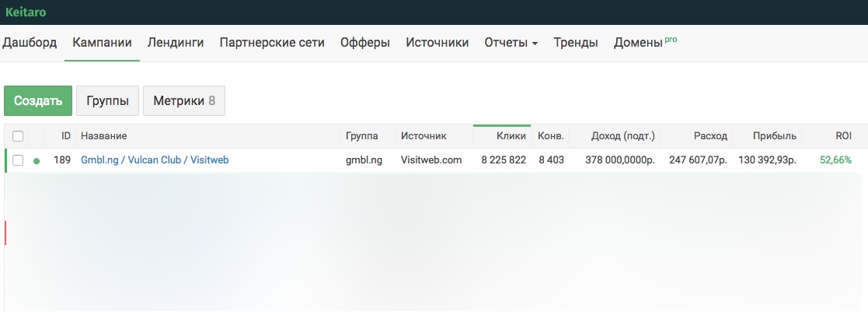The image size is (868, 312).
Task: Sort by Источник column header
Action: coord(424,136)
